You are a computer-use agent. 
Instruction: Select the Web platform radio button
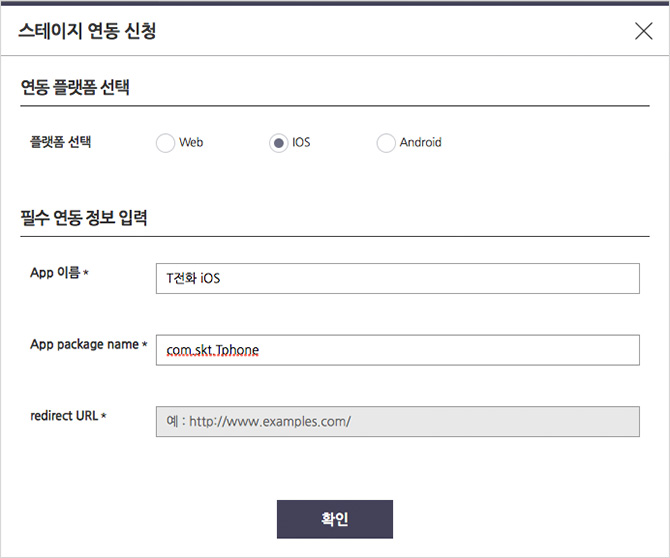(165, 143)
